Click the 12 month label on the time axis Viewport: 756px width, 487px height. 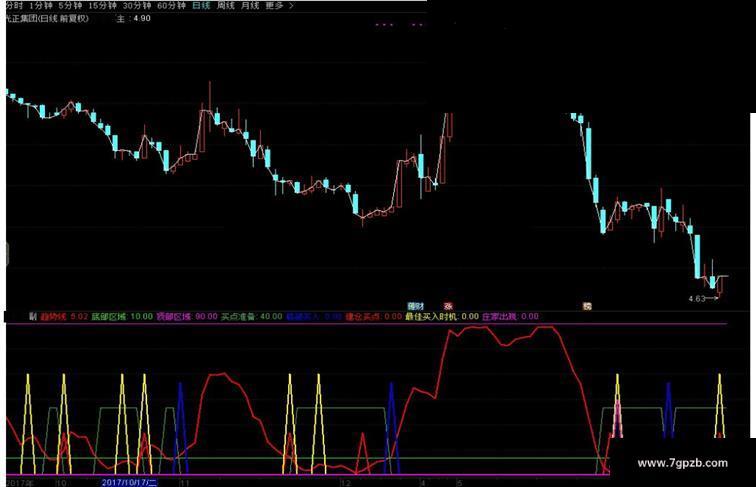(345, 483)
